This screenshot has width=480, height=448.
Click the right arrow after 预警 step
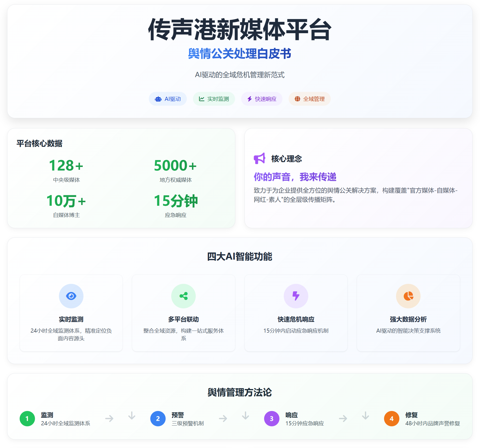click(223, 418)
